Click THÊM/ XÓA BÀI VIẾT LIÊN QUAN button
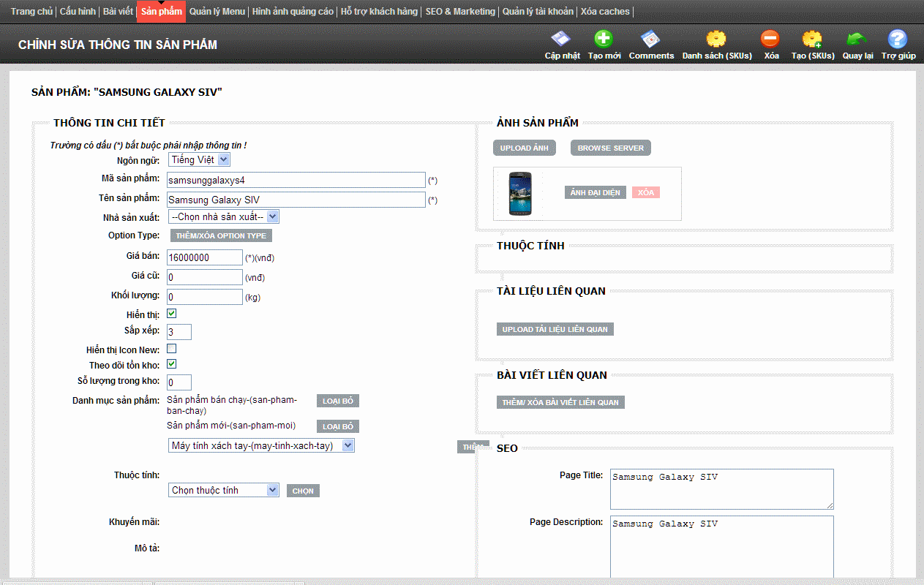Viewport: 924px width, 585px height. click(x=560, y=402)
